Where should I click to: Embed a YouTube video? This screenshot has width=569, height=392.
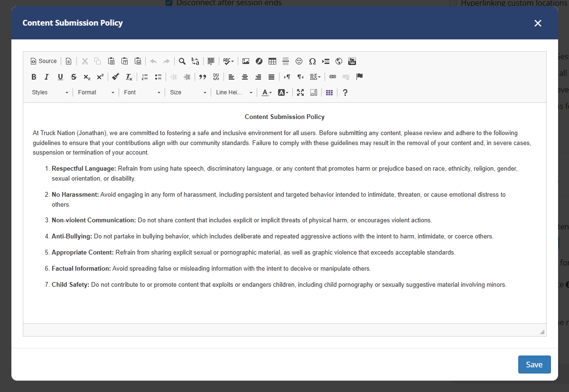(x=352, y=61)
